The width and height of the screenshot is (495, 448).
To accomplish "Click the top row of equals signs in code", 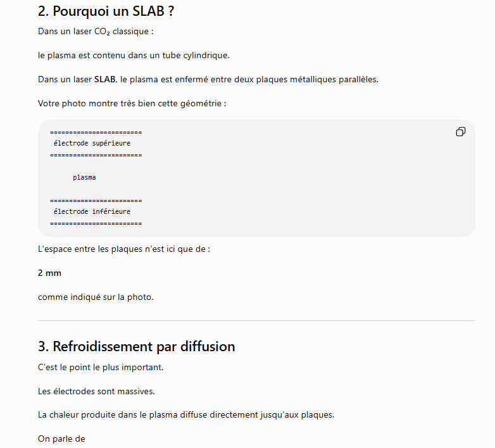I will point(96,132).
